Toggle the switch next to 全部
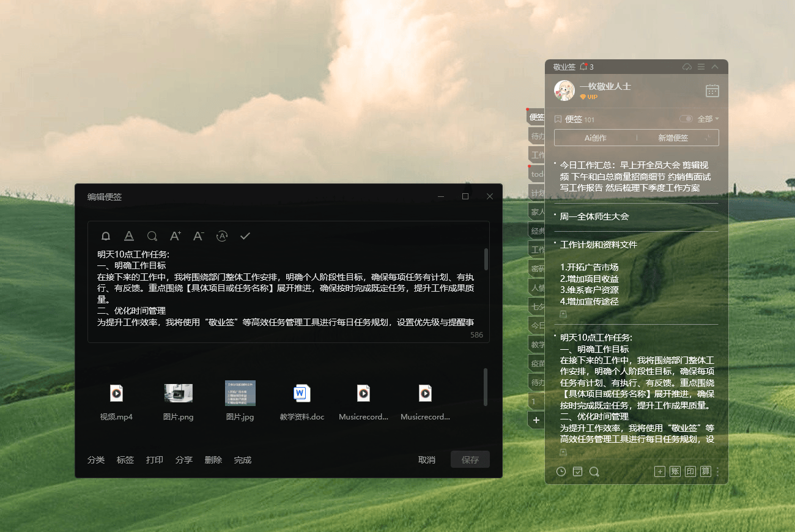The width and height of the screenshot is (795, 532). (686, 119)
